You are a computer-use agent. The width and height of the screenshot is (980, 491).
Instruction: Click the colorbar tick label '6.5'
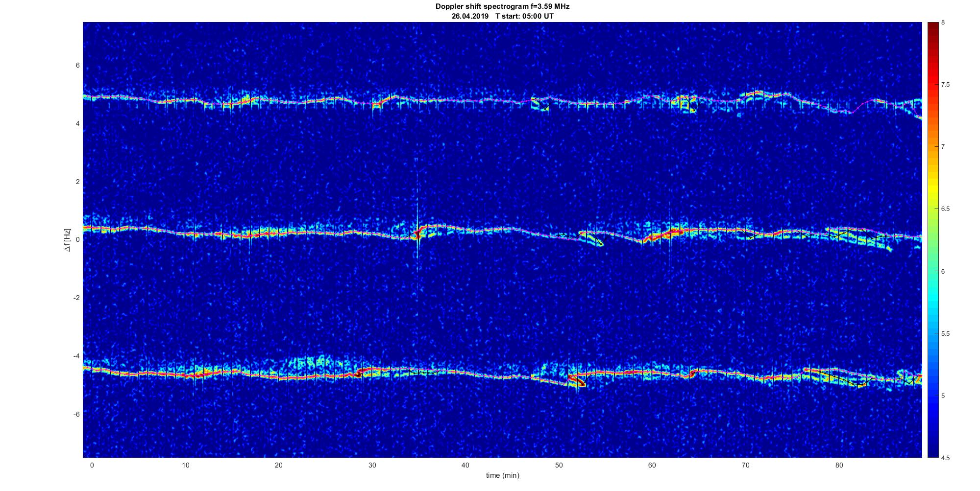pos(945,209)
